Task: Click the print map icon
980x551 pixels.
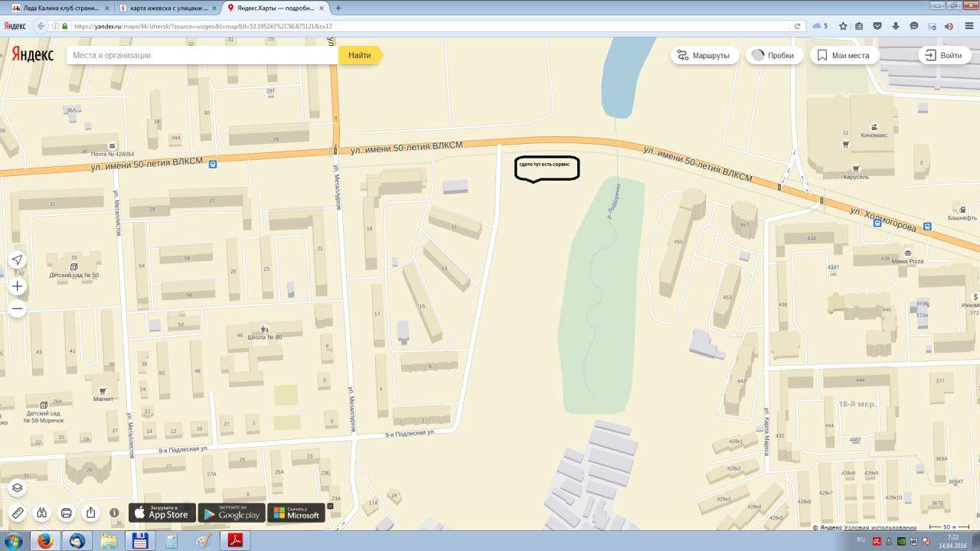Action: pyautogui.click(x=67, y=513)
